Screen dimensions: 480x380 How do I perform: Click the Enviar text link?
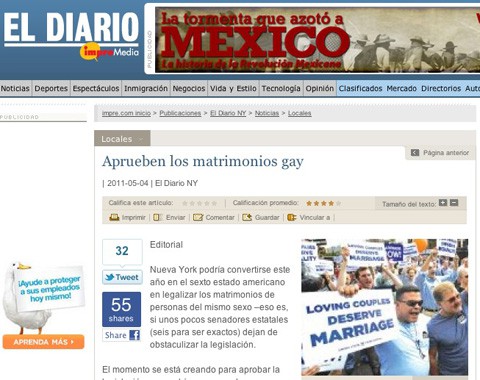coord(176,217)
